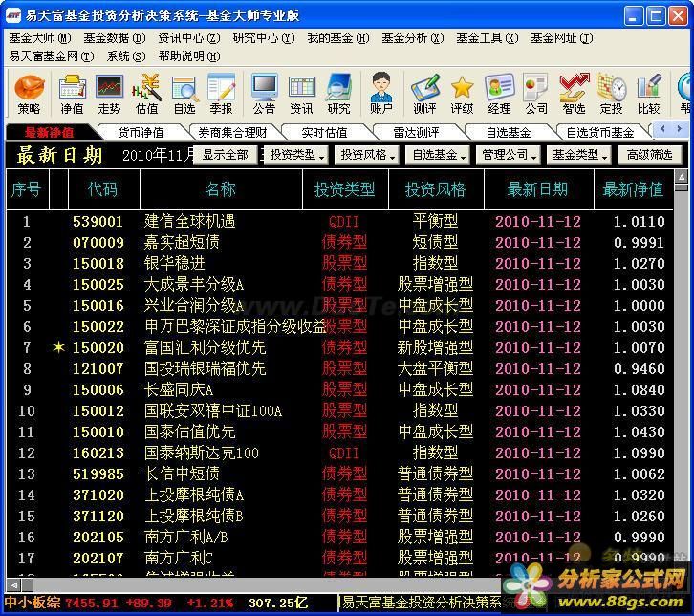Open the 智选 smart selection icon
694x616 pixels.
click(x=575, y=93)
